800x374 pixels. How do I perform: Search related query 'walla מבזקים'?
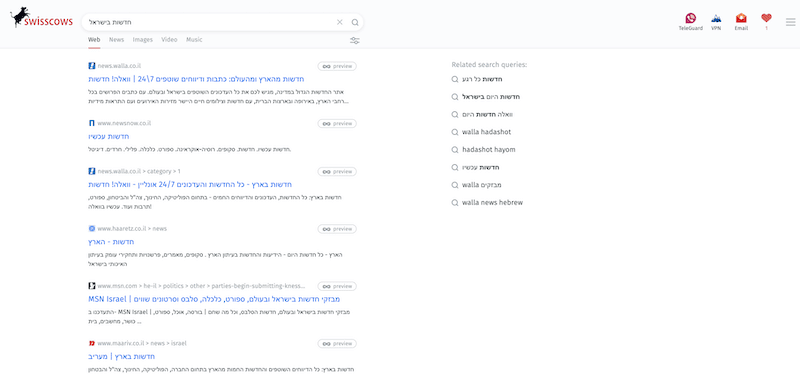click(x=482, y=185)
